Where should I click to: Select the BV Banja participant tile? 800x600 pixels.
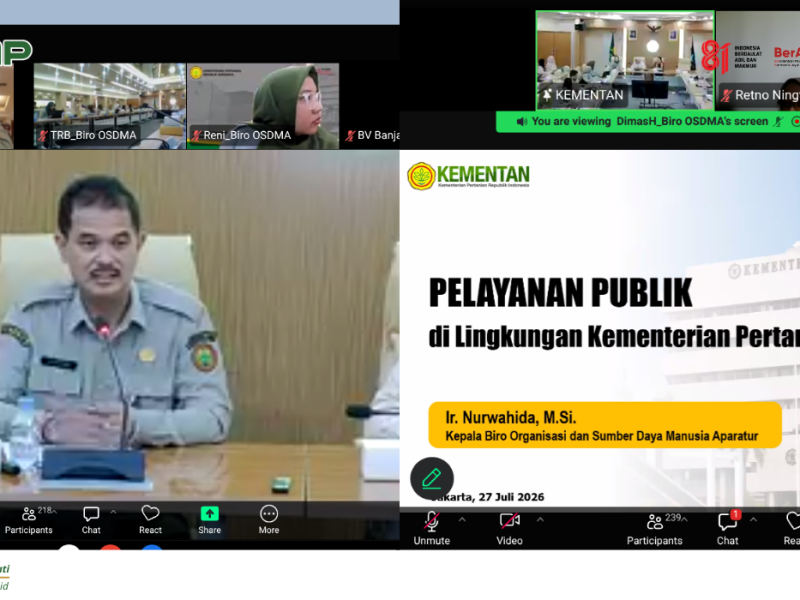click(x=370, y=106)
